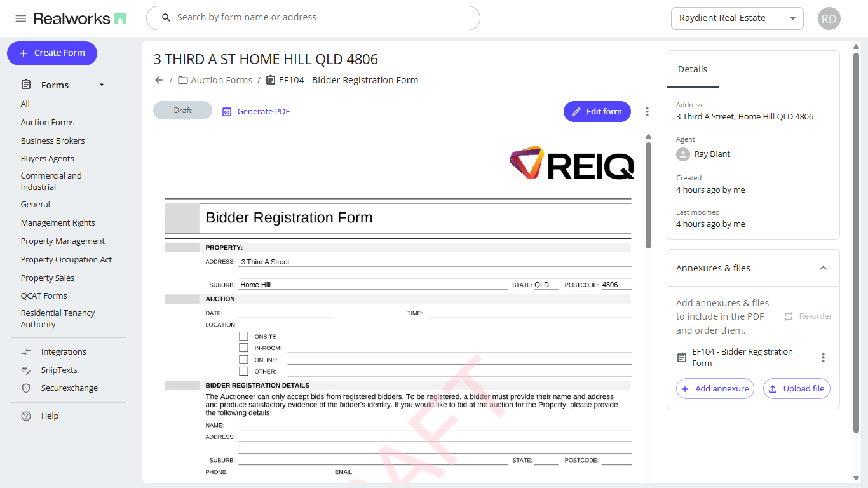Click the form preview vertical scrollbar thumb
This screenshot has height=488, width=868.
[648, 195]
